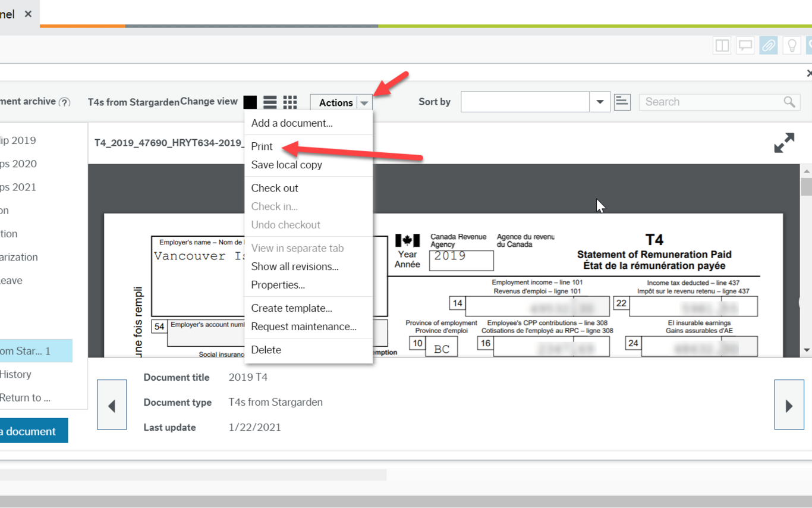Image resolution: width=812 pixels, height=508 pixels.
Task: Click the Change view link
Action: (209, 101)
